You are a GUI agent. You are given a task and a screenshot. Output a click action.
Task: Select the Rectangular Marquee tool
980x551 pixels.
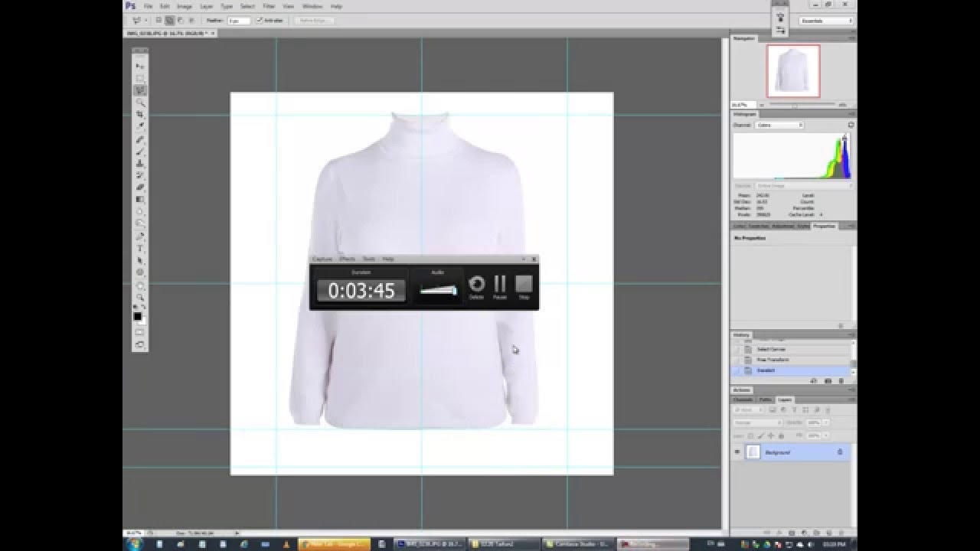(x=140, y=78)
